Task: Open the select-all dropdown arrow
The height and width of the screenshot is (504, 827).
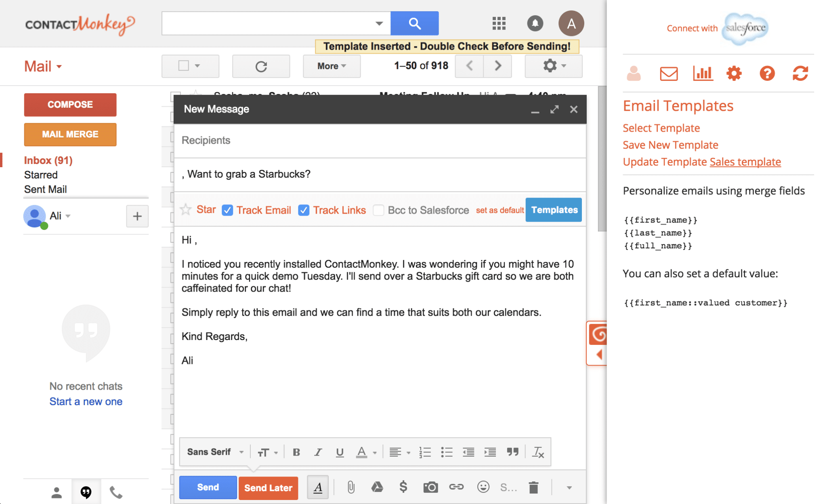Action: tap(197, 66)
